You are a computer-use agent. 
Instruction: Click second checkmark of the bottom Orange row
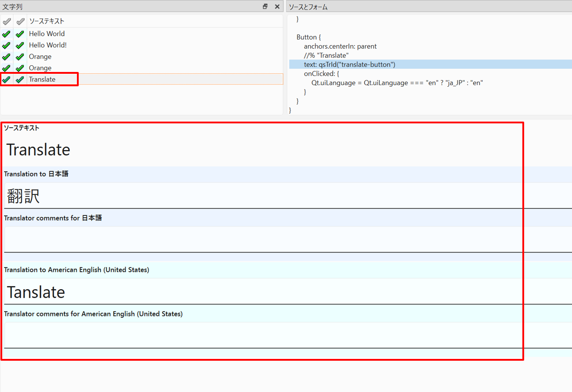tap(20, 68)
